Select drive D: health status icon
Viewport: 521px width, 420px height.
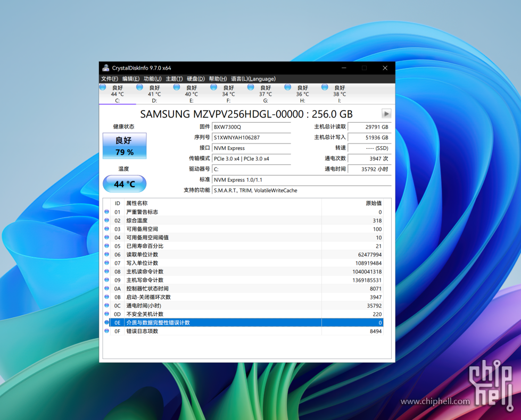(x=139, y=87)
